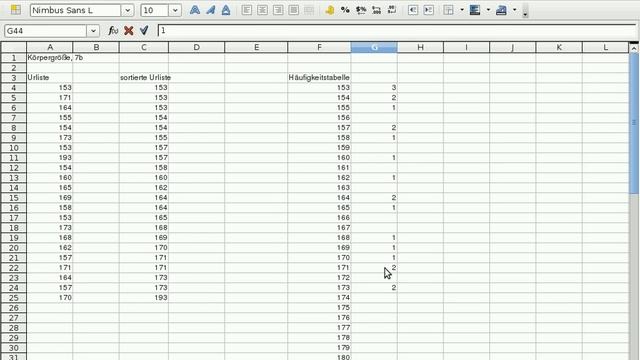Open the Name Box dropdown
Image resolution: width=640 pixels, height=360 pixels.
93,31
